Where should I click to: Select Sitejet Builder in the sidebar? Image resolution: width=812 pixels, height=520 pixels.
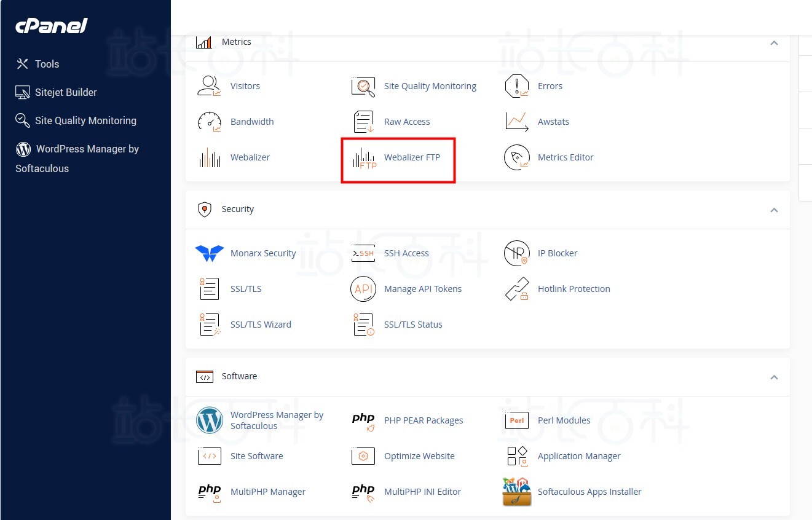point(66,92)
